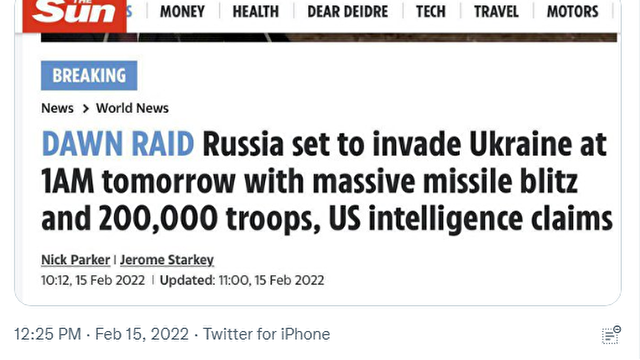Open author Nick Parker's page
Image resolution: width=640 pixels, height=360 pixels.
tap(76, 260)
